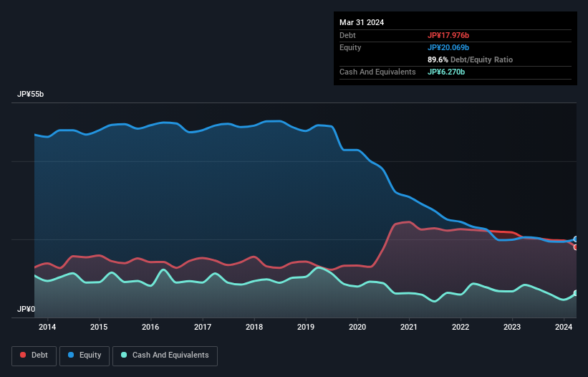The width and height of the screenshot is (588, 377).
Task: Click the Debt label in tooltip
Action: coord(347,35)
